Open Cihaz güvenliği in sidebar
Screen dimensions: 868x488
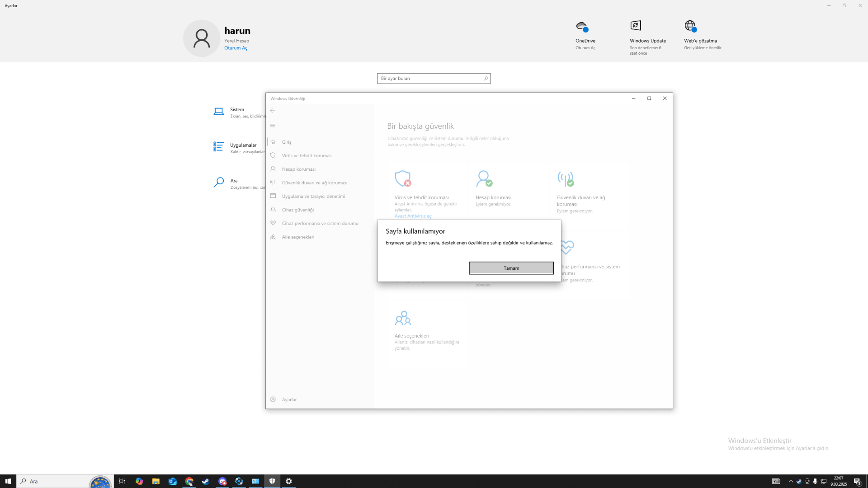click(x=297, y=210)
